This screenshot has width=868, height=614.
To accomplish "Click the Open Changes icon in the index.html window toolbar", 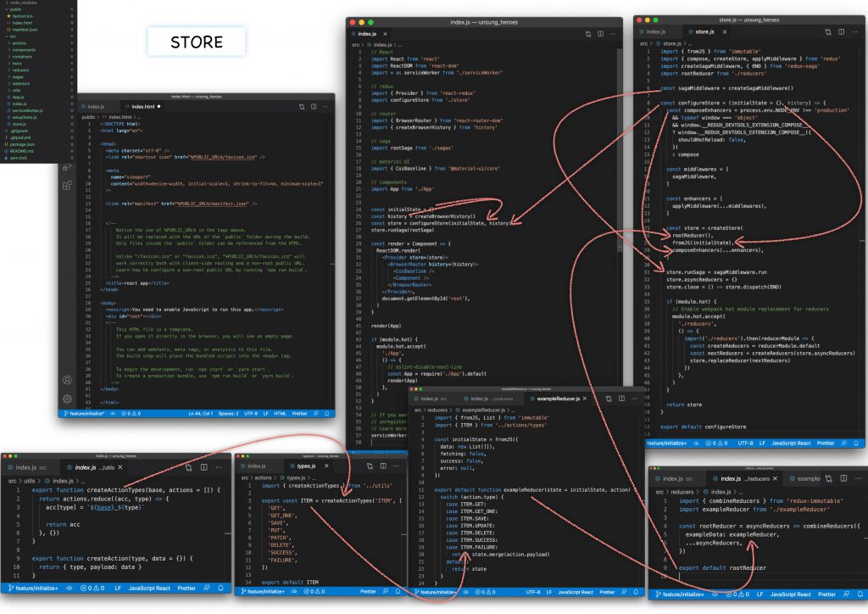I will (303, 106).
